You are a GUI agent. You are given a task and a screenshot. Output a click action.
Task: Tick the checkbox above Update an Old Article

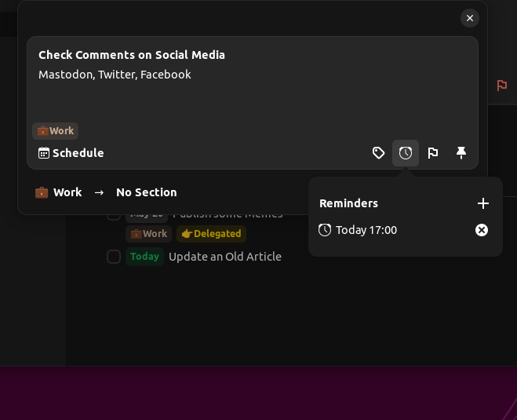click(114, 216)
